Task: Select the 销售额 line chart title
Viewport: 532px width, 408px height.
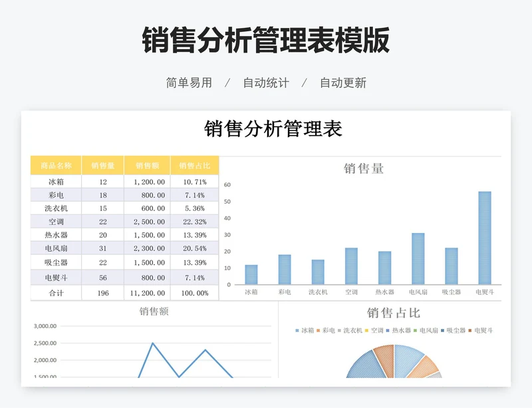Action: coord(154,311)
